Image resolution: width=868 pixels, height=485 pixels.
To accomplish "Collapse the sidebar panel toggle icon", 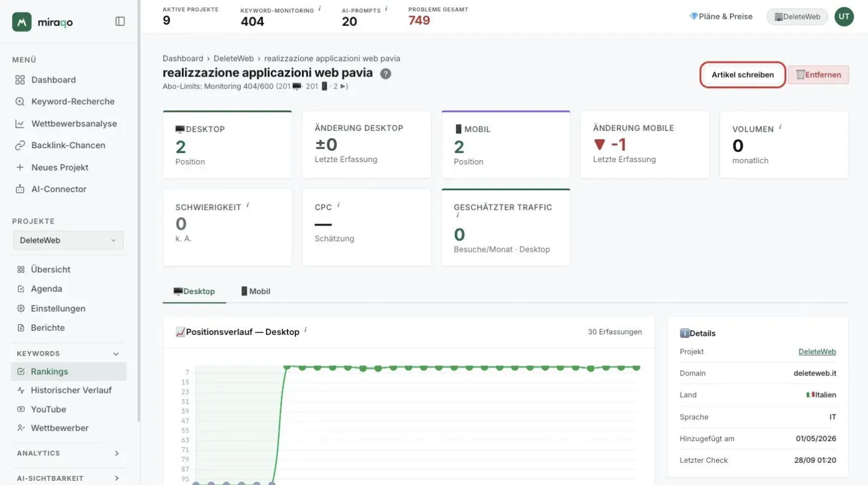I will click(x=120, y=22).
